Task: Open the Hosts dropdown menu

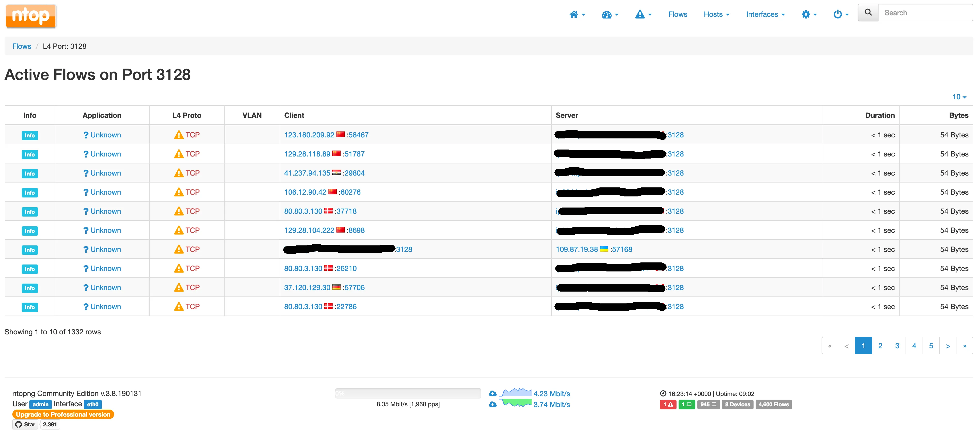Action: pyautogui.click(x=716, y=14)
